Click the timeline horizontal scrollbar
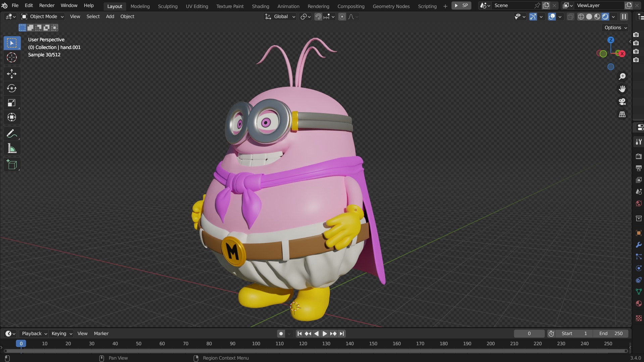Viewport: 644px width, 362px height. click(315, 351)
